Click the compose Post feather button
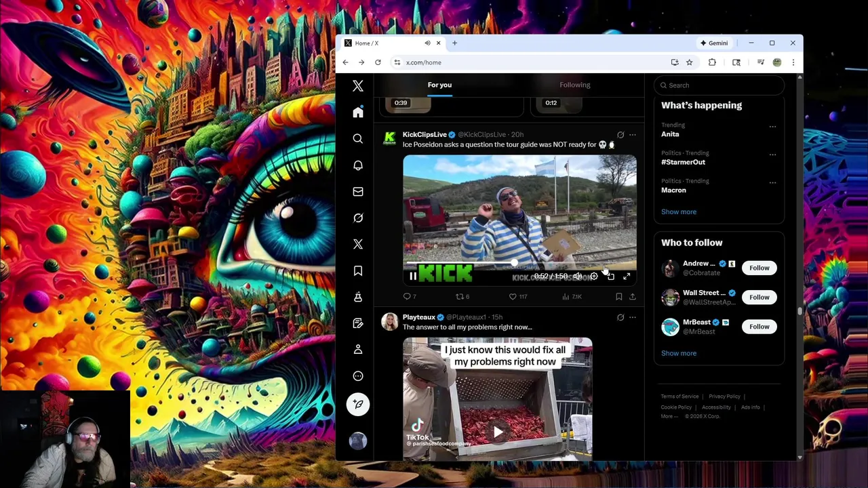 [x=358, y=405]
